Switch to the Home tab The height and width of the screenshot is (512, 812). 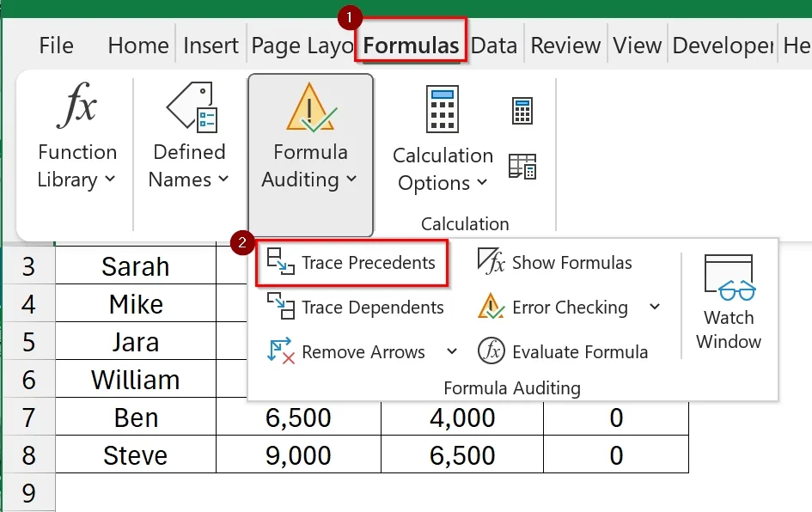pyautogui.click(x=138, y=46)
